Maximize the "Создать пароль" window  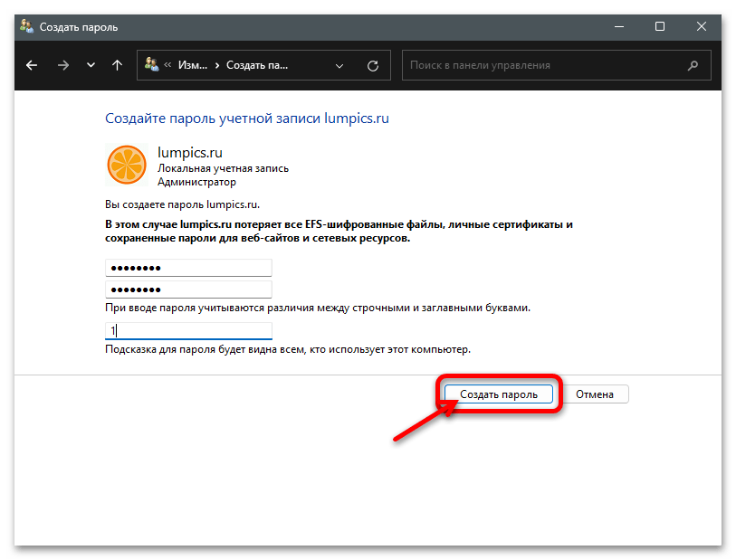(660, 27)
